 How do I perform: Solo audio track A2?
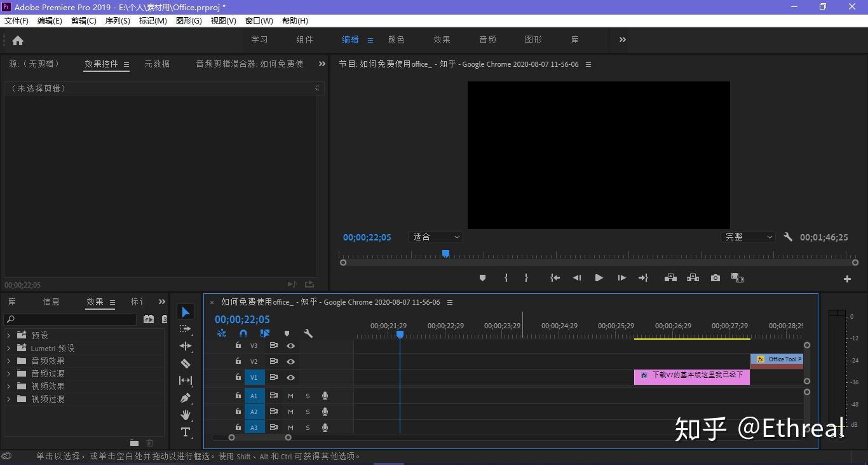tap(308, 412)
